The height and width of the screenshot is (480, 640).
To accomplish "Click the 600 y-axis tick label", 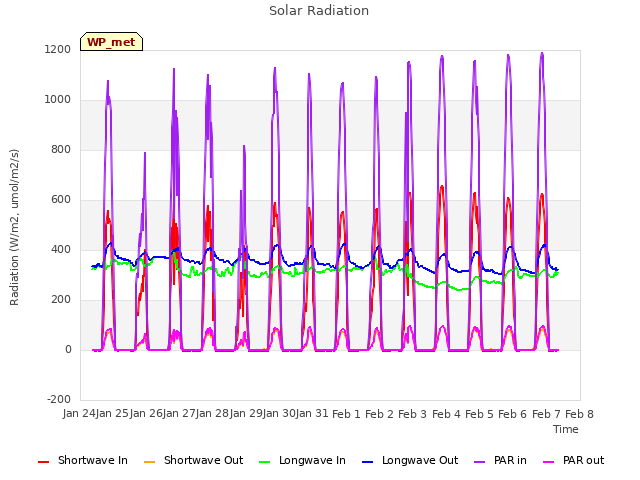I will tap(61, 200).
